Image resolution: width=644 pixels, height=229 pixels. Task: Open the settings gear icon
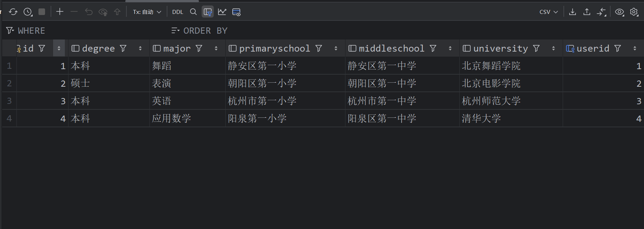(634, 12)
